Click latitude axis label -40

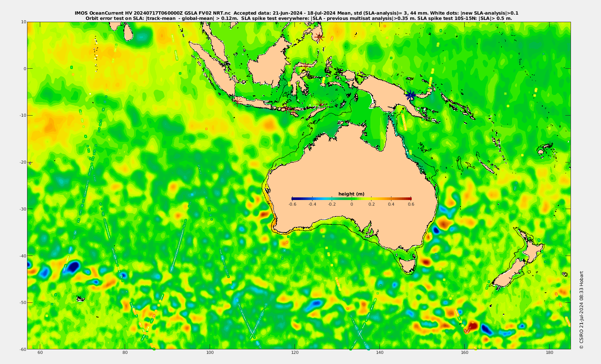[x=23, y=256]
